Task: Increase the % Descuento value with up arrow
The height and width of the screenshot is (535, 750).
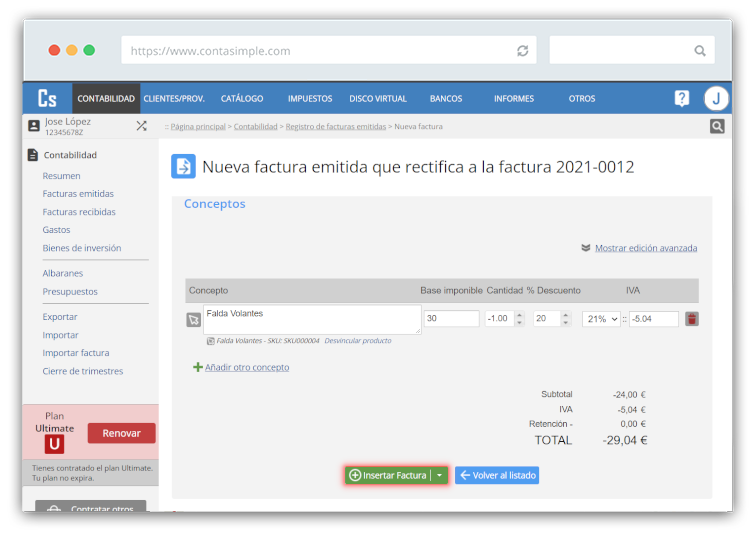Action: [x=566, y=315]
